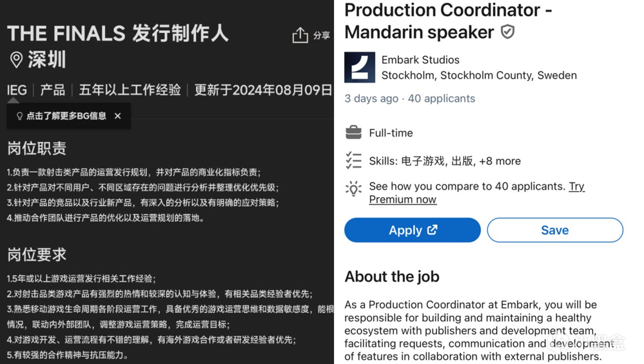This screenshot has height=364, width=644.
Task: Click the lightbulb icon in the BG tooltip
Action: click(x=20, y=116)
